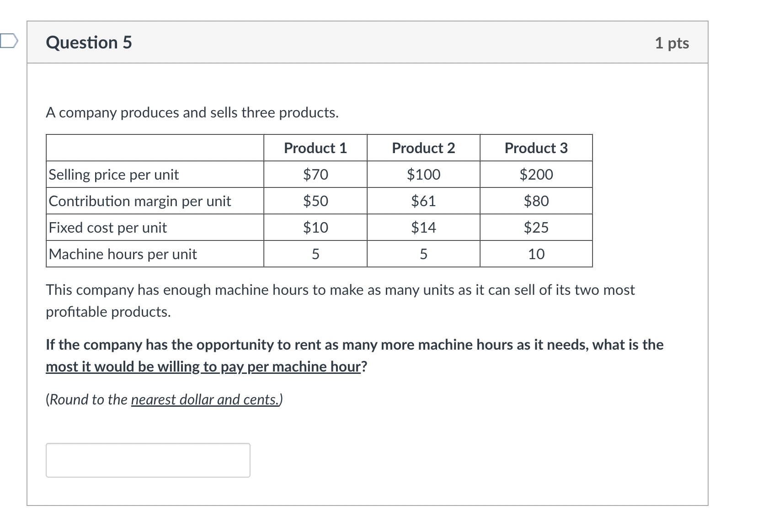
Task: Click the 1 pts label
Action: coord(672,43)
